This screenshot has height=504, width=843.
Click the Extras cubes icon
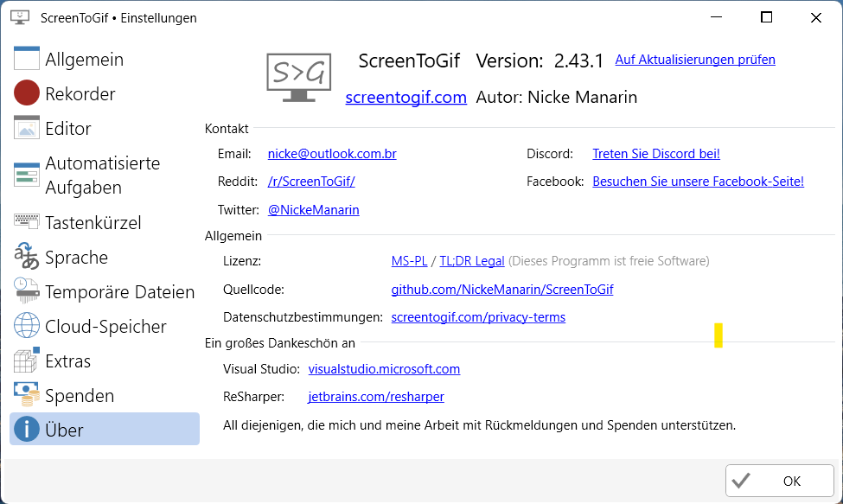[27, 360]
